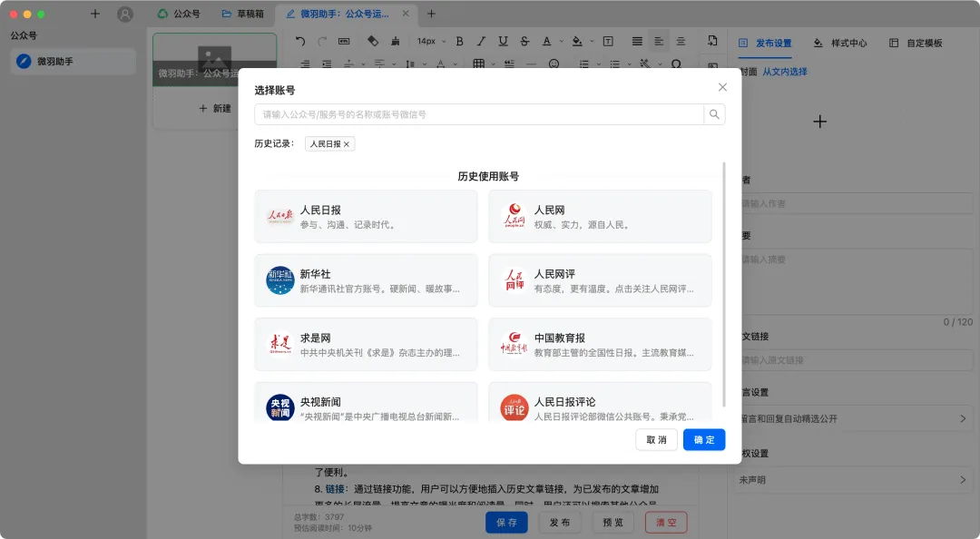Image resolution: width=980 pixels, height=539 pixels.
Task: Expand the 未声明 copyright setting
Action: pyautogui.click(x=963, y=480)
